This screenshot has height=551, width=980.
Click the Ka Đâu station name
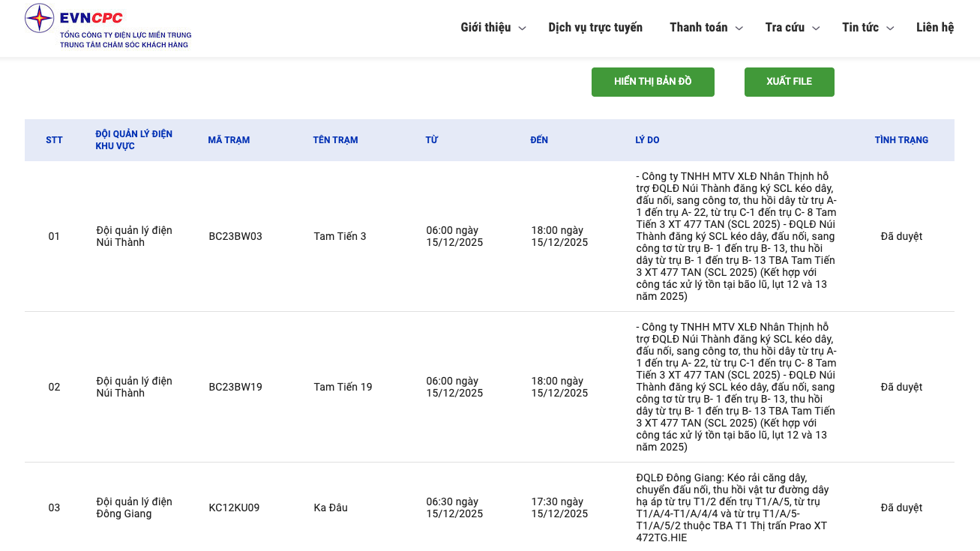(x=331, y=508)
